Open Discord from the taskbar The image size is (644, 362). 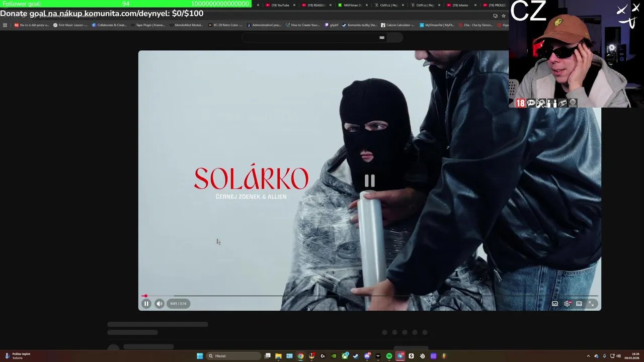(x=367, y=356)
